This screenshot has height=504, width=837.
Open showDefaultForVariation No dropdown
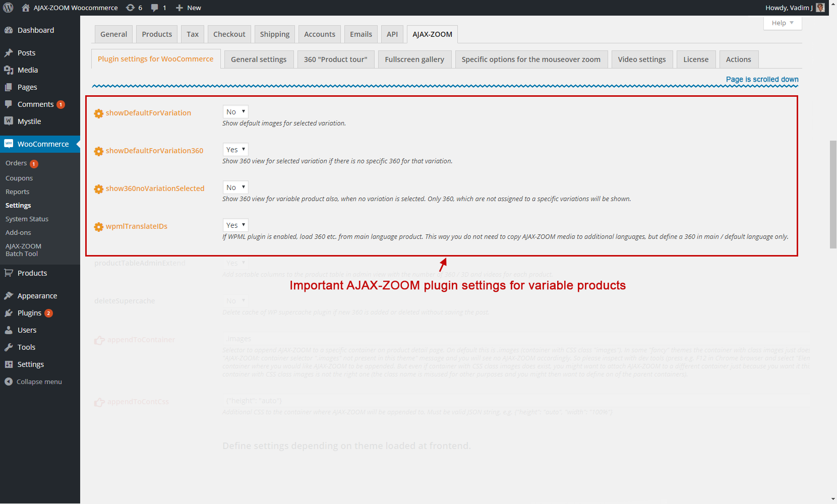235,111
